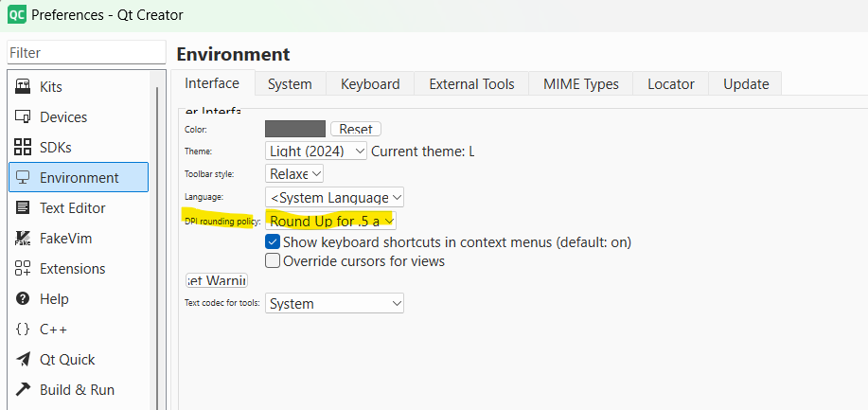This screenshot has width=868, height=410.
Task: Click the SDKs label in sidebar
Action: [x=55, y=148]
